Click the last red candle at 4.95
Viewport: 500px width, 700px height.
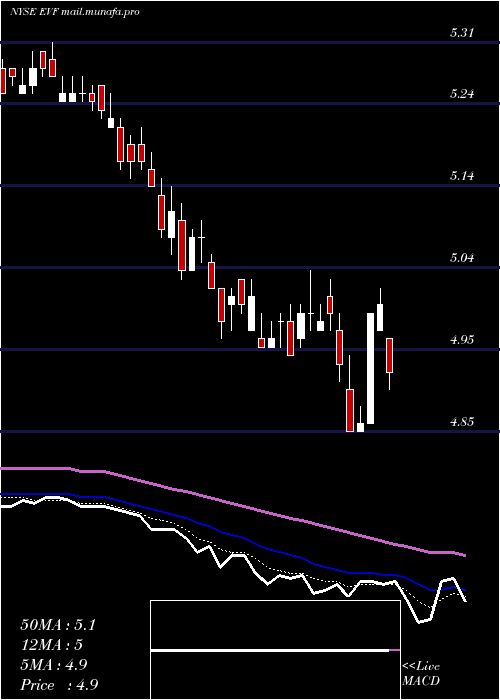[390, 355]
